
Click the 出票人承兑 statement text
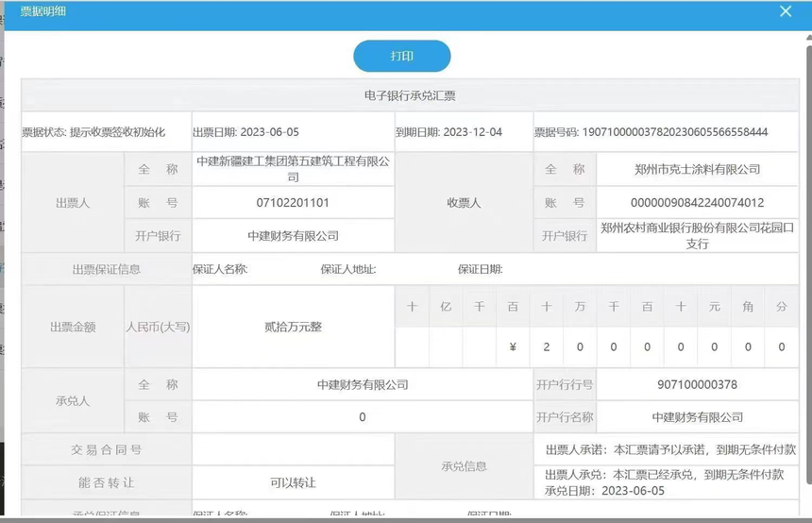(x=665, y=474)
